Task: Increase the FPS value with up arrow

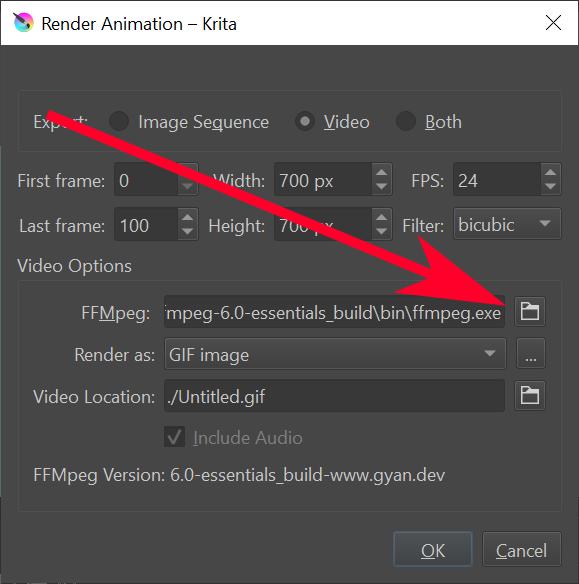Action: pos(550,172)
